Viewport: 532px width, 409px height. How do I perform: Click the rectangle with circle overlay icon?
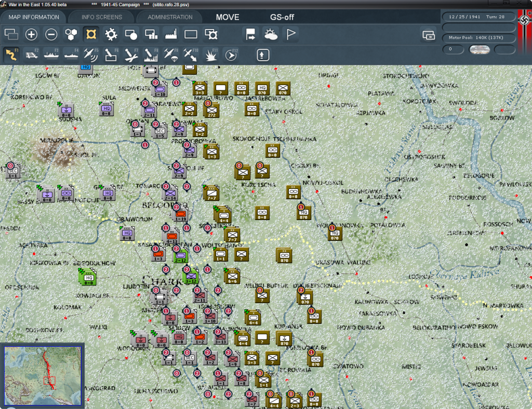tap(131, 34)
